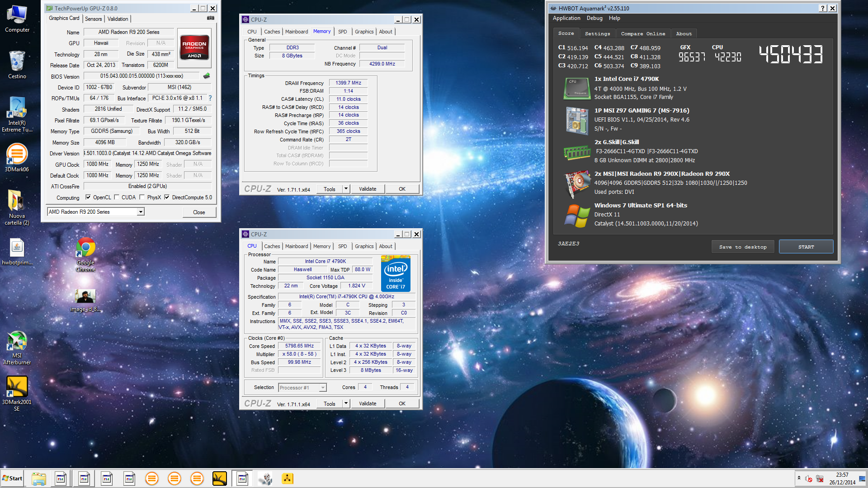This screenshot has width=868, height=488.
Task: Open the Cestino recycle bin icon
Action: (17, 65)
